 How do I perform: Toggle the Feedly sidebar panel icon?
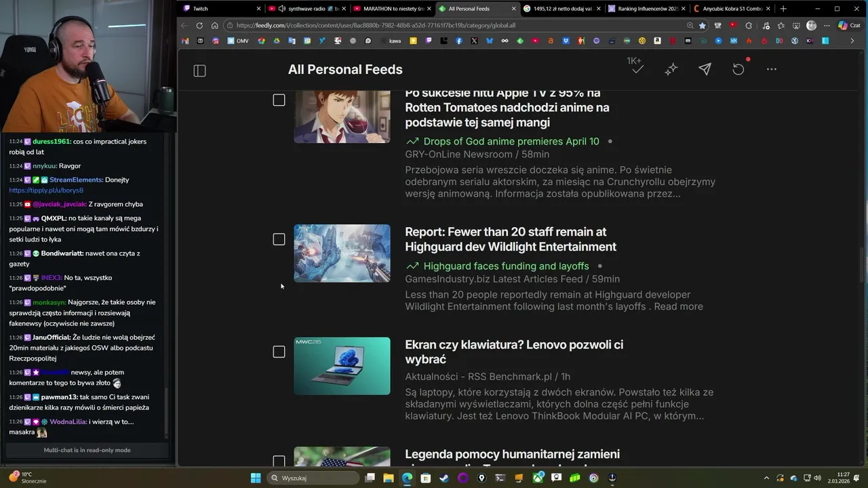pyautogui.click(x=199, y=70)
